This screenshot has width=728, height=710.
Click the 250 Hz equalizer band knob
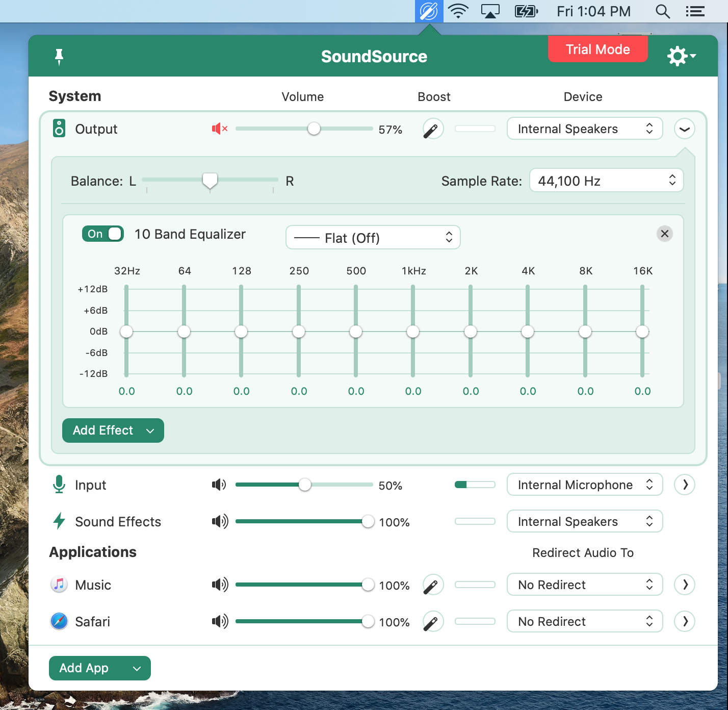click(x=299, y=332)
